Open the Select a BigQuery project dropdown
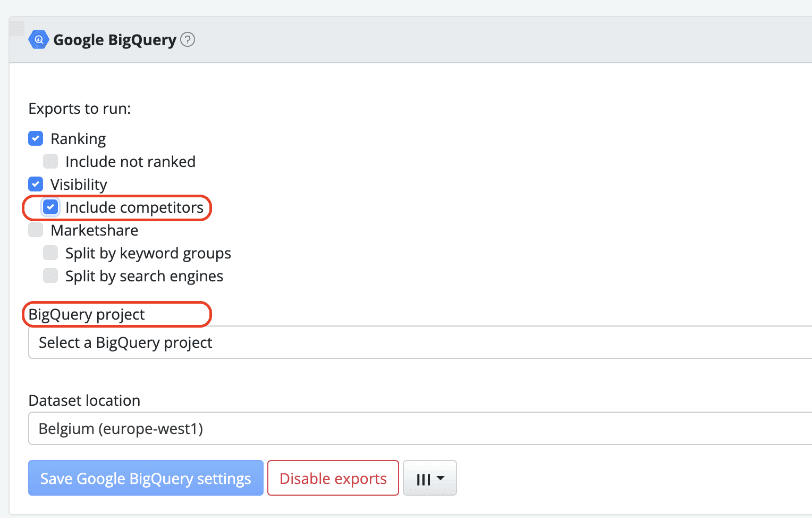 pyautogui.click(x=213, y=342)
